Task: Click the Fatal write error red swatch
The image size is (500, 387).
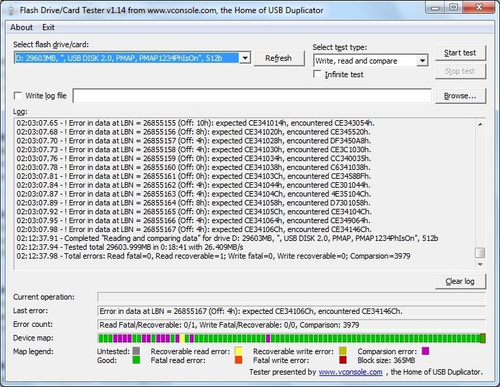Action: pyautogui.click(x=343, y=360)
